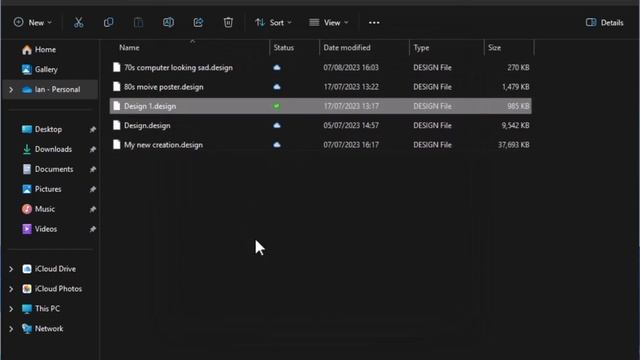Click green synced checkmark for Design 1.design
640x360 pixels.
[277, 106]
